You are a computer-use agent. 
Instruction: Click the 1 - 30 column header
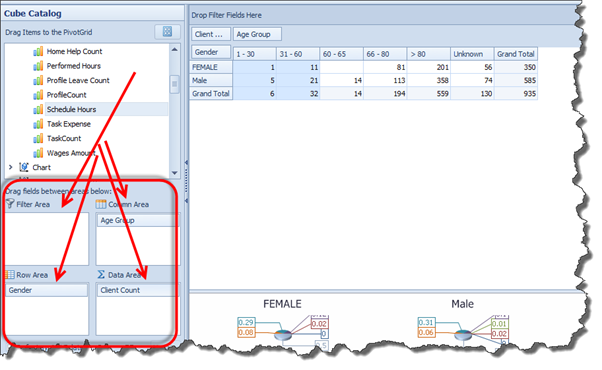254,54
